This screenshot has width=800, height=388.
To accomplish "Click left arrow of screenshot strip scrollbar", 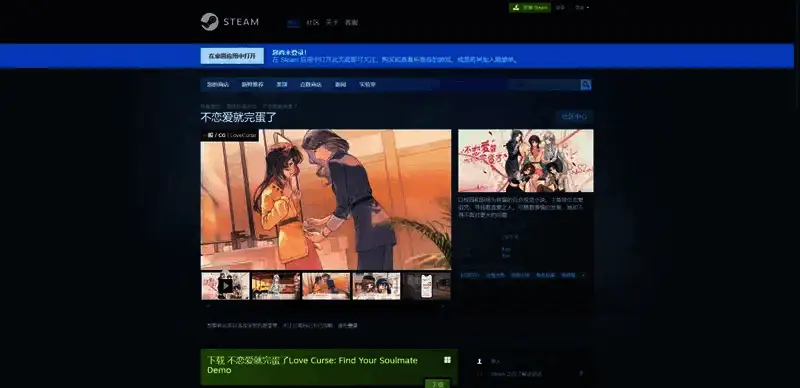I will (207, 306).
